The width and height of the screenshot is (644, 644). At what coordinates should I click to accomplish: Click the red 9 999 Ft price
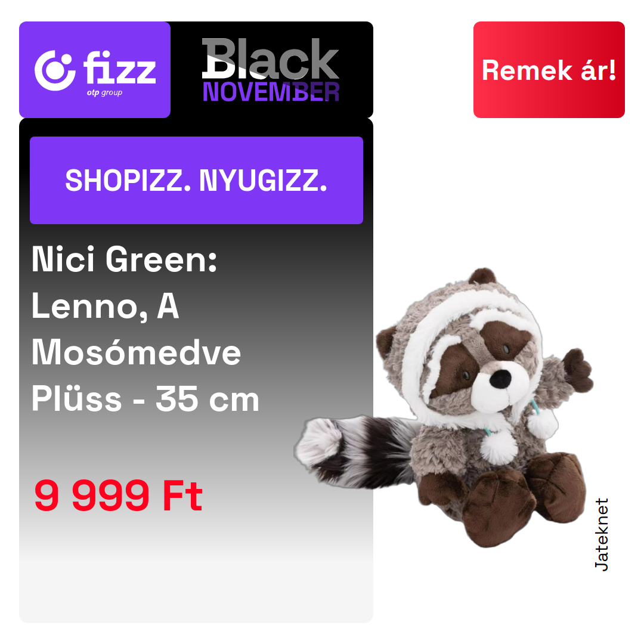click(x=118, y=496)
